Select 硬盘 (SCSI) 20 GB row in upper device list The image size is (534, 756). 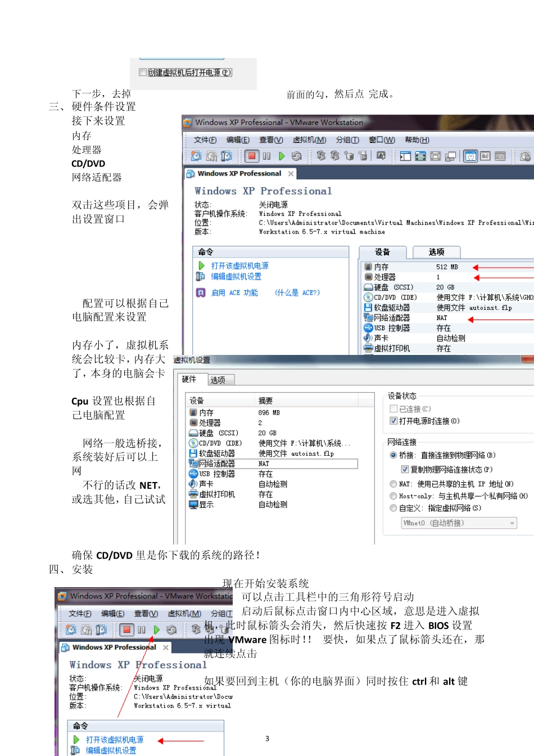point(448,287)
